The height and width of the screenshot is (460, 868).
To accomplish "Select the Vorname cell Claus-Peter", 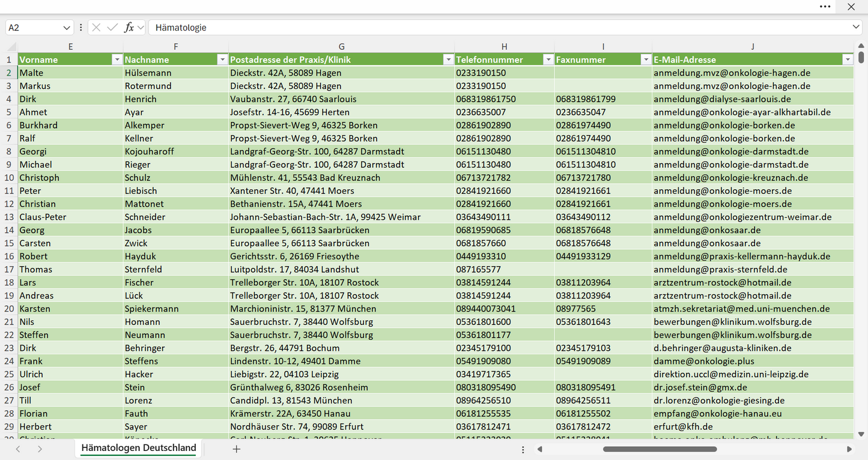I will coord(70,217).
